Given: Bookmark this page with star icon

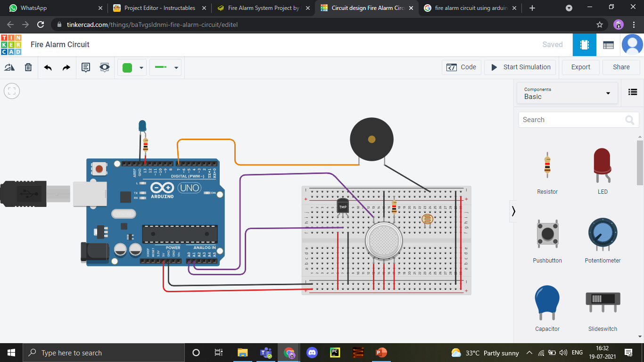Looking at the screenshot, I should (x=599, y=25).
